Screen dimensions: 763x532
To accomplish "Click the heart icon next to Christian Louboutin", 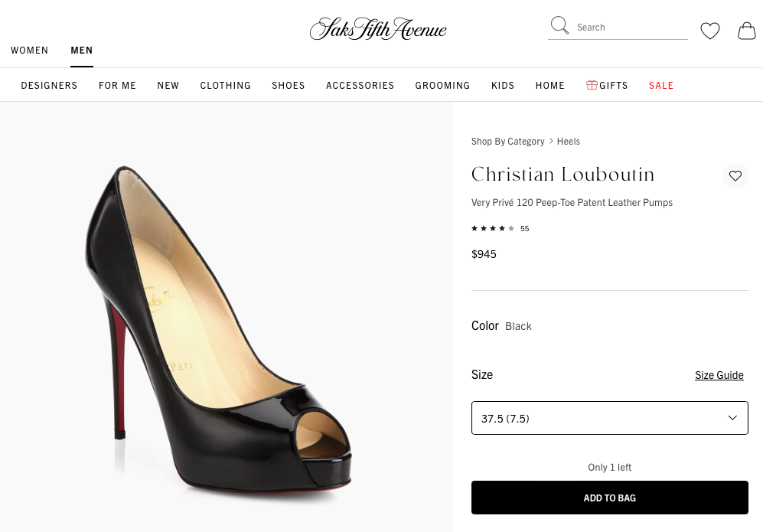I will click(x=735, y=176).
